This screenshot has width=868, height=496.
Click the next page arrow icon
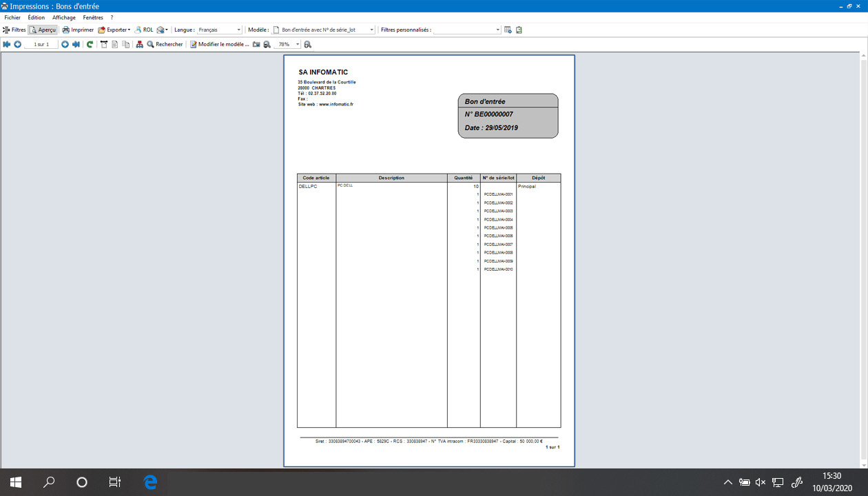pyautogui.click(x=65, y=44)
